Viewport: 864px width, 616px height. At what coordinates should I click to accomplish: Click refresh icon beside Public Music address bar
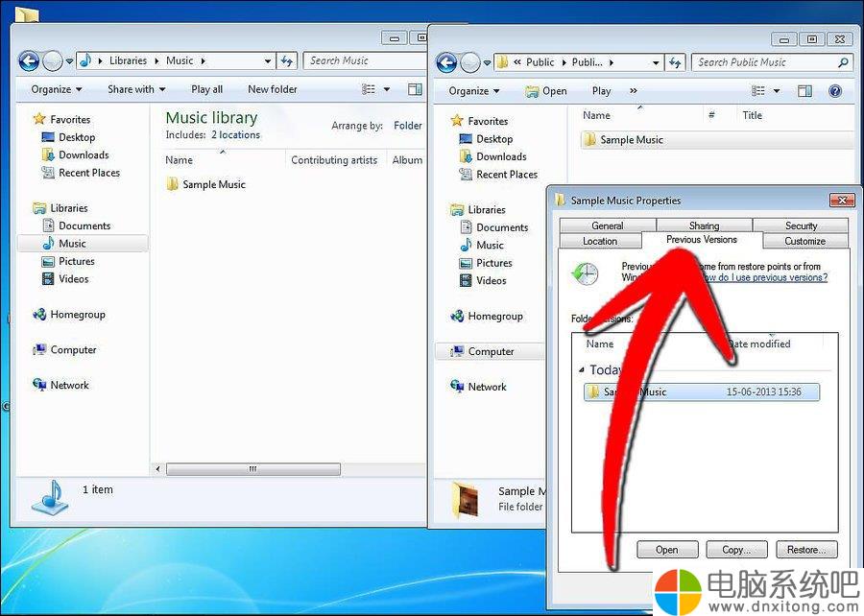676,62
